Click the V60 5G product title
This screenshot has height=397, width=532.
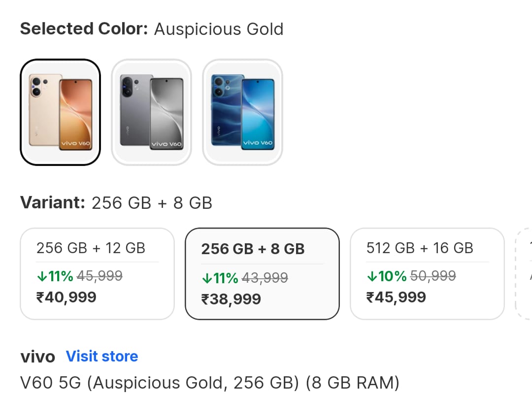point(209,383)
